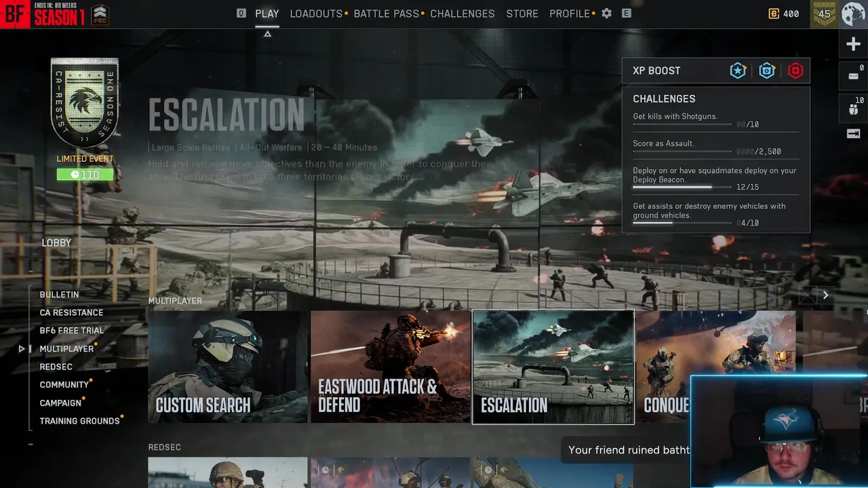The image size is (868, 488).
Task: Open TRAINING GROUNDS in the side menu
Action: [x=79, y=421]
